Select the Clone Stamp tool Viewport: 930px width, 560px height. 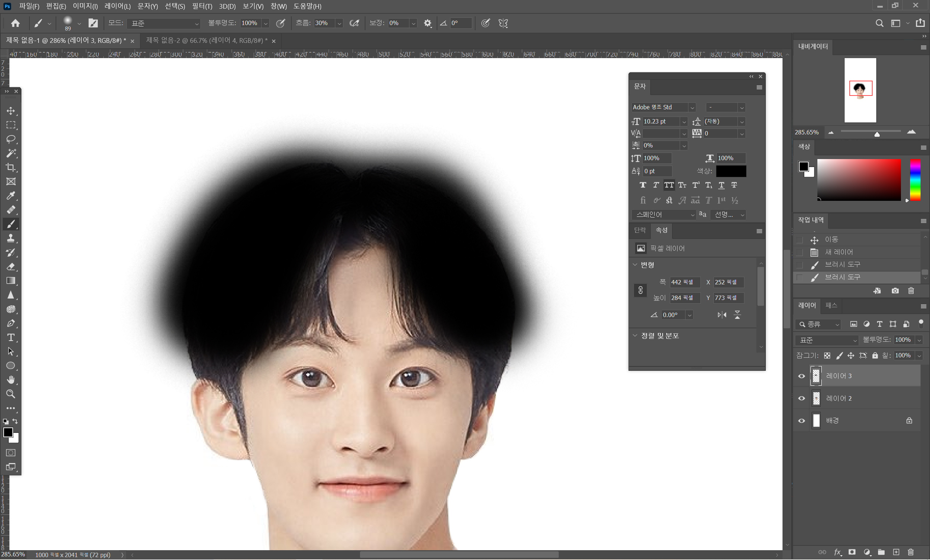click(x=11, y=238)
